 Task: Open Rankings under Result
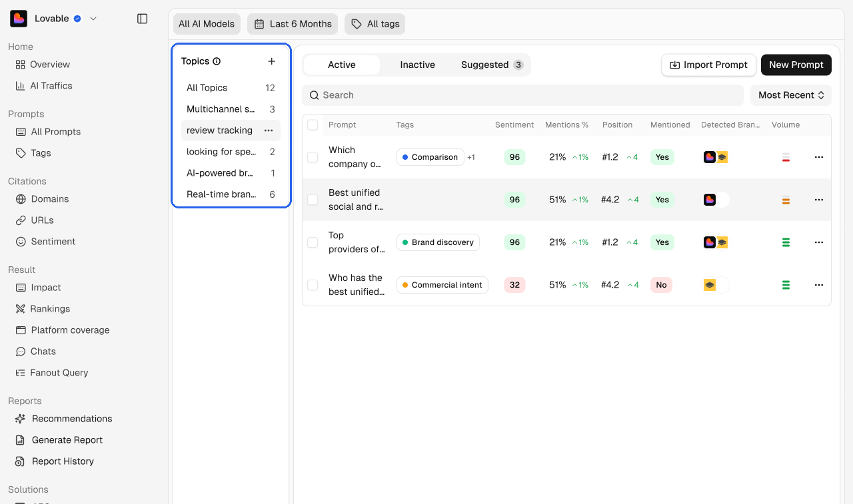pyautogui.click(x=43, y=309)
